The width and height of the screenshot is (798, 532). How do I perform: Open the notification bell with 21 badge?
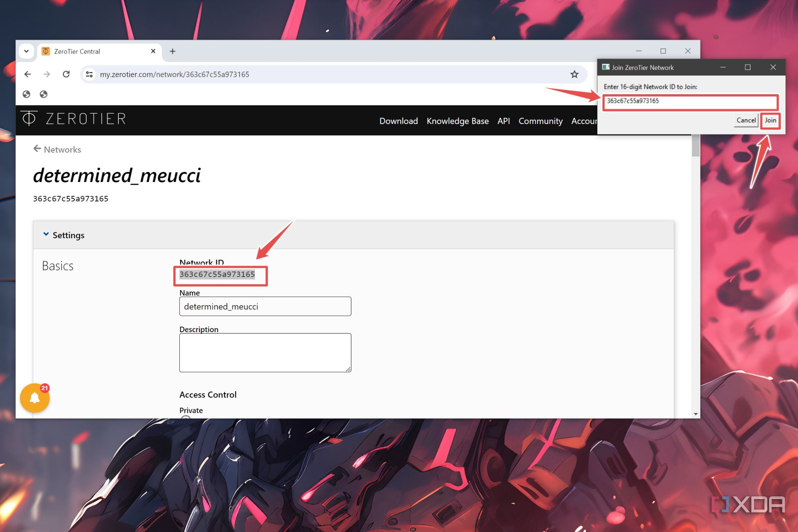[x=35, y=398]
